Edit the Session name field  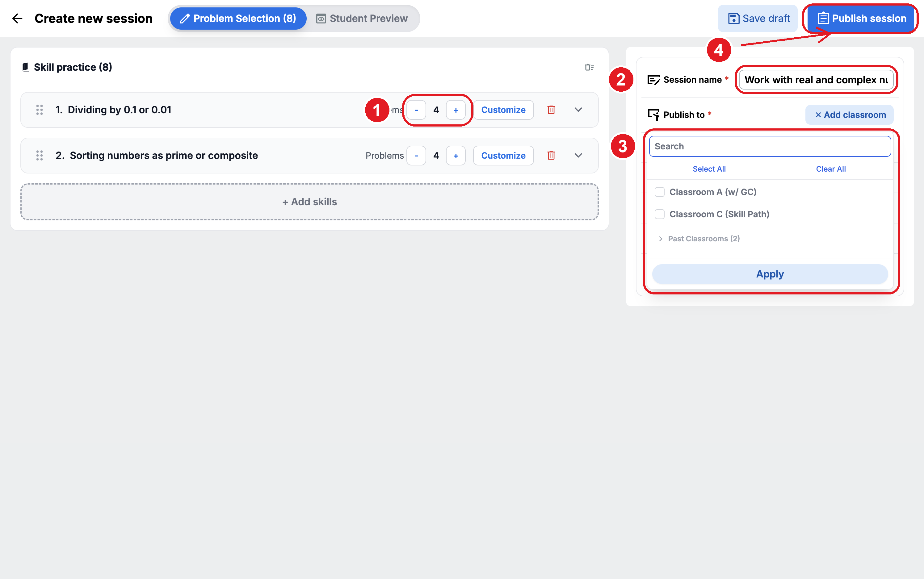click(816, 80)
